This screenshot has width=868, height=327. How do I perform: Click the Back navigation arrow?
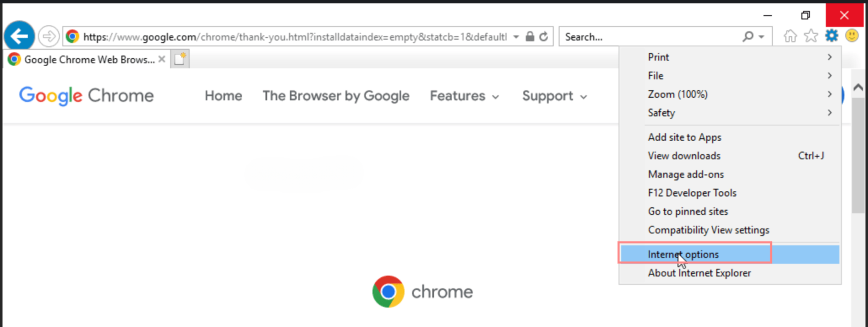pyautogui.click(x=19, y=35)
